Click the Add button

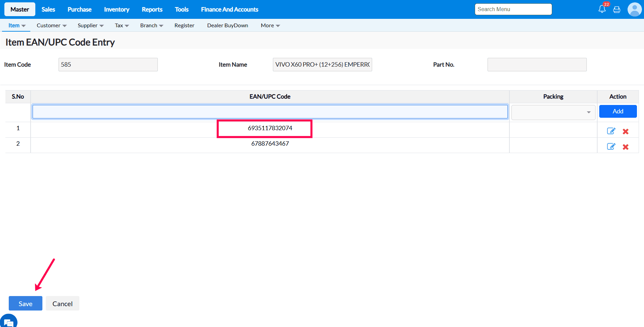coord(618,111)
